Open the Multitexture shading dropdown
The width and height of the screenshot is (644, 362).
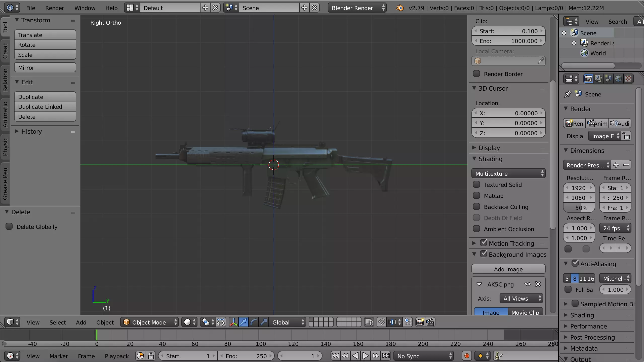click(x=508, y=173)
